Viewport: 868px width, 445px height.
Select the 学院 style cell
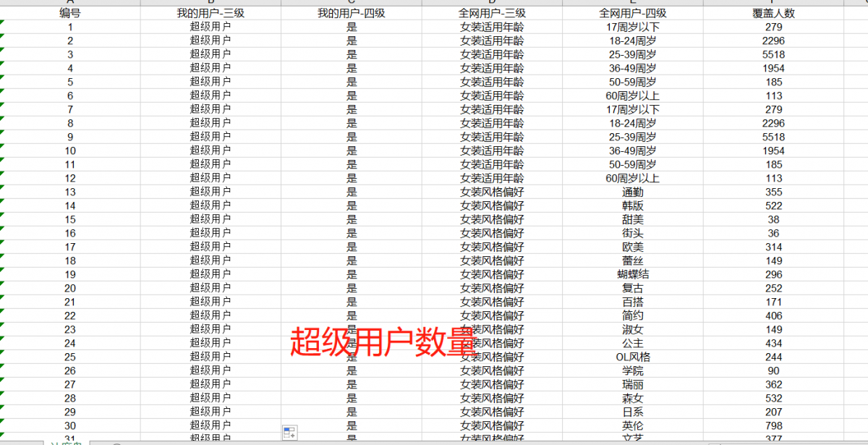click(633, 370)
